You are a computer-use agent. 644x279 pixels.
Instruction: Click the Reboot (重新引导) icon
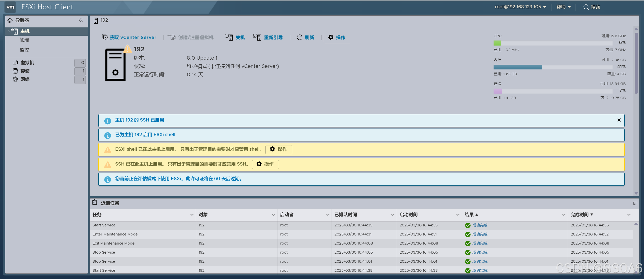[257, 37]
